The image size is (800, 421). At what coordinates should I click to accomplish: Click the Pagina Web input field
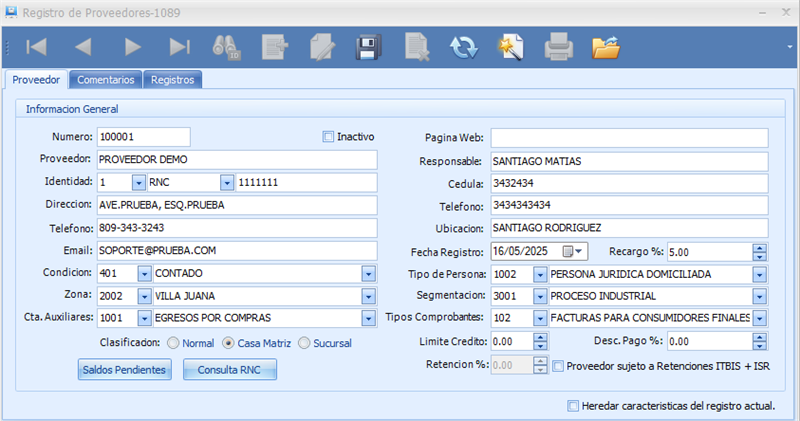click(x=628, y=137)
